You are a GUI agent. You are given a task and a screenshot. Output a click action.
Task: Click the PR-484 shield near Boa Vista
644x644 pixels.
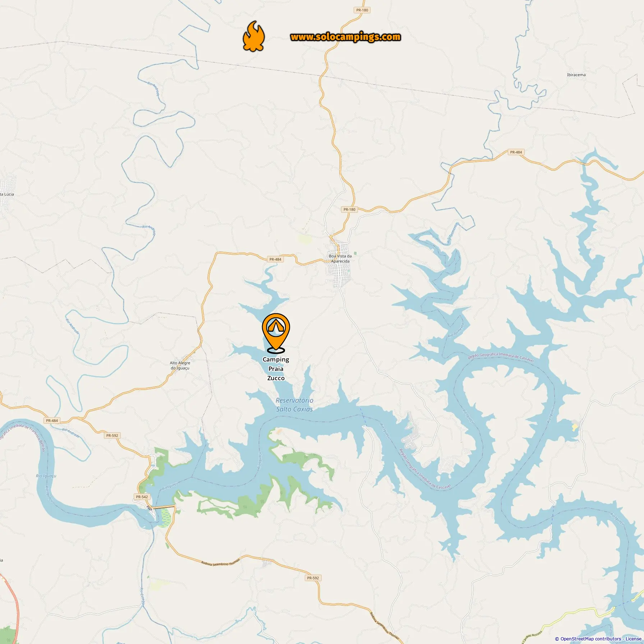point(275,259)
